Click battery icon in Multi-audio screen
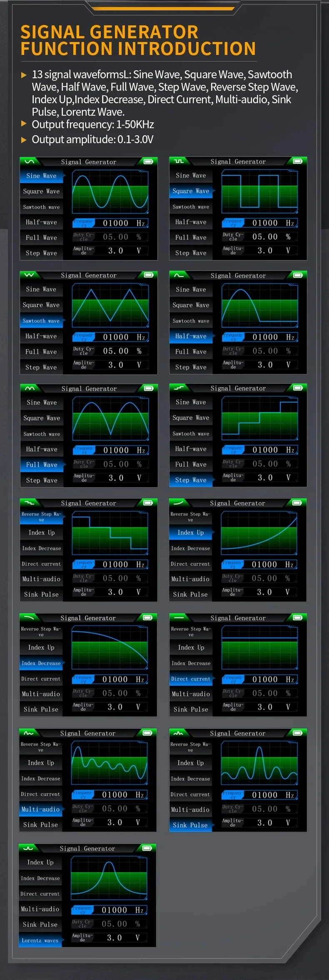329x980 pixels. coord(147,733)
